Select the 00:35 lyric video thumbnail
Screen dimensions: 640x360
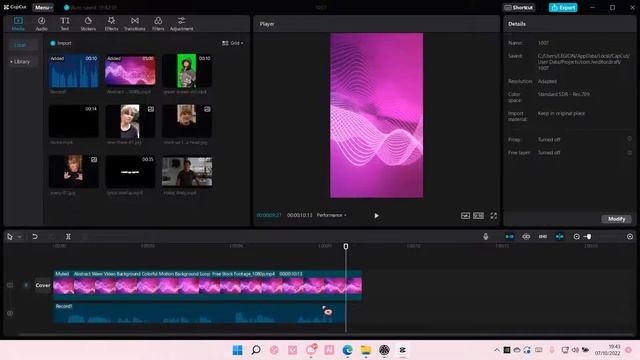pyautogui.click(x=130, y=172)
